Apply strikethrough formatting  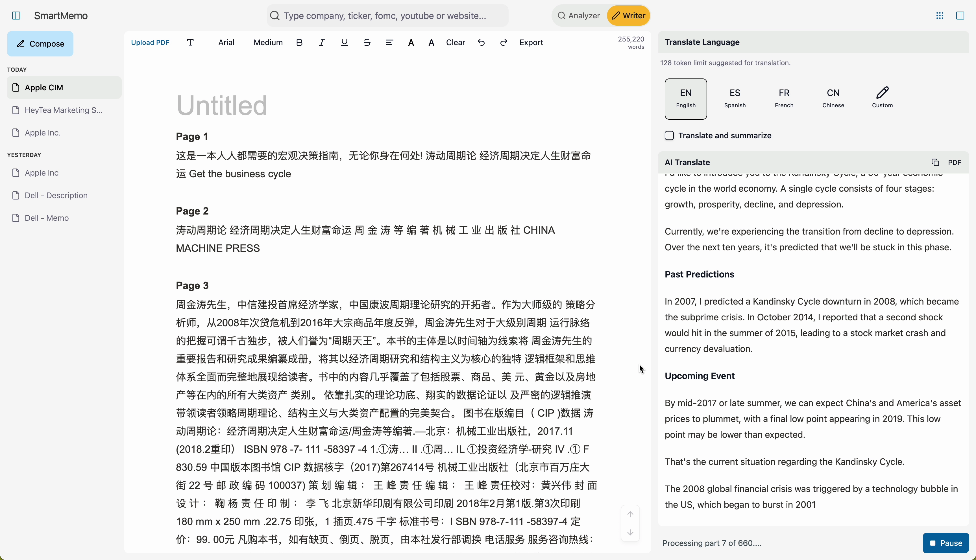pos(367,43)
